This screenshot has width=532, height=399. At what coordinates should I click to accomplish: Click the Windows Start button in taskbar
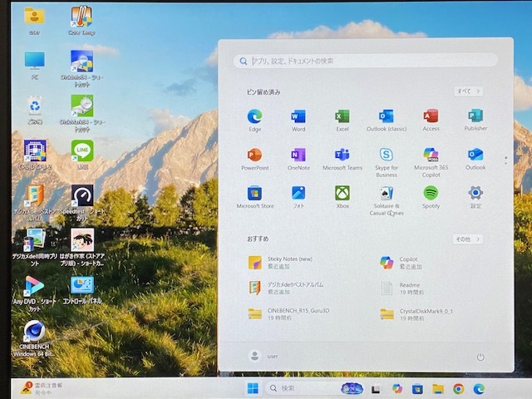253,388
